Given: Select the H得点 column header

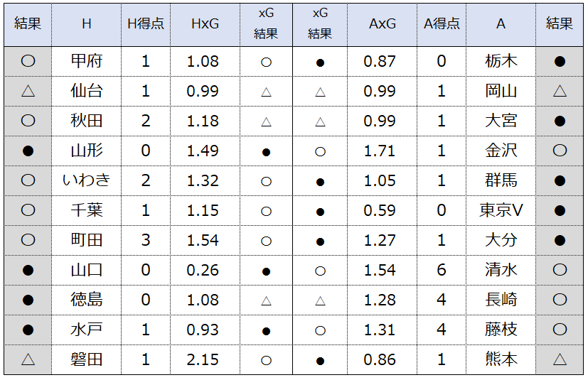Looking at the screenshot, I should (x=146, y=24).
